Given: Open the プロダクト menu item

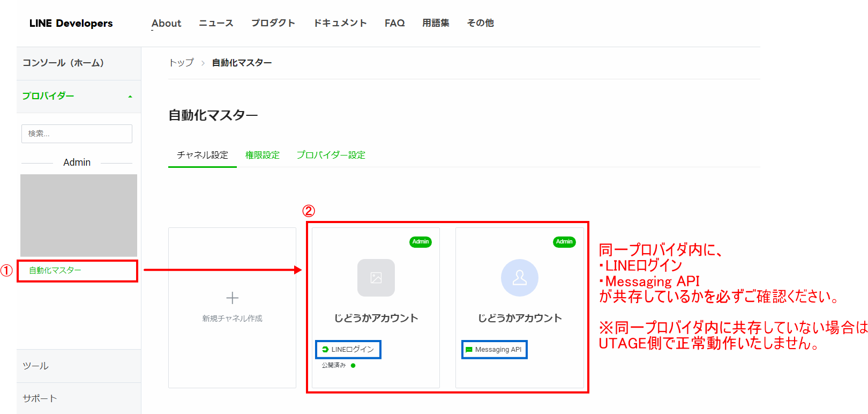Looking at the screenshot, I should click(273, 23).
